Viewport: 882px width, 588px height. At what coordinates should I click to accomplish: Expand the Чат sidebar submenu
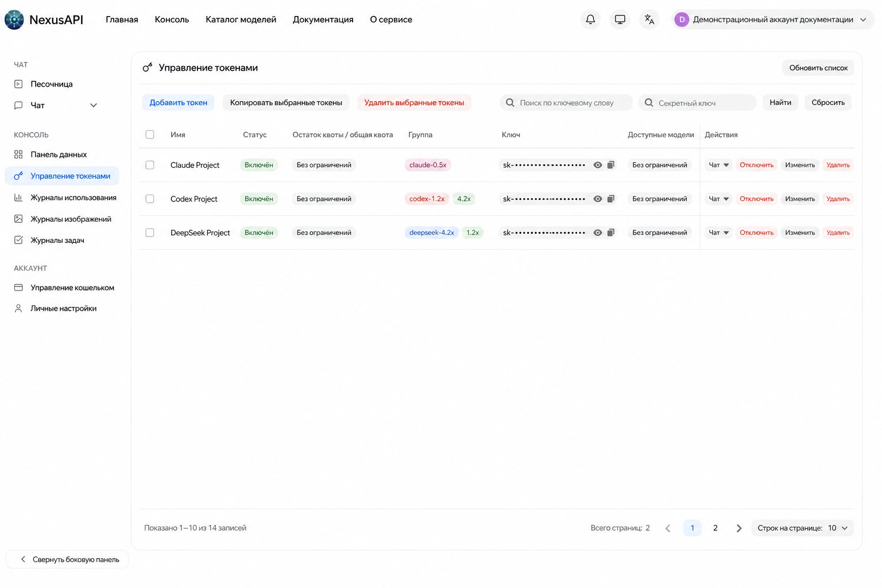point(94,105)
